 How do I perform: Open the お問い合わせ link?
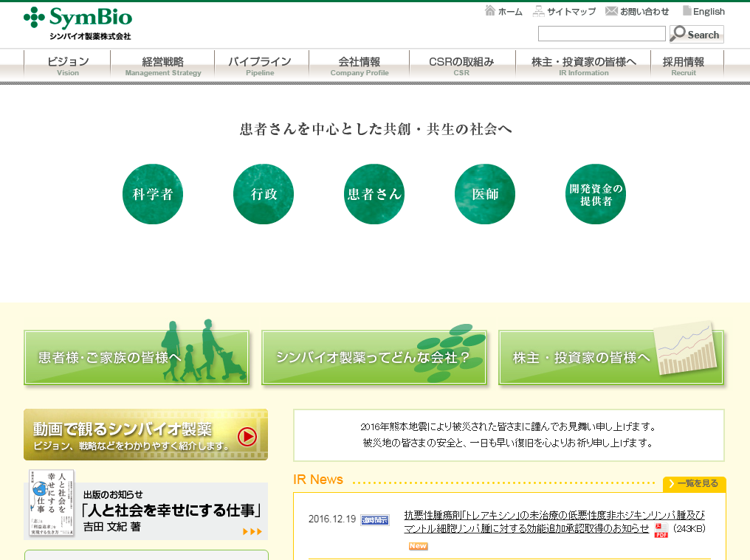coord(644,12)
